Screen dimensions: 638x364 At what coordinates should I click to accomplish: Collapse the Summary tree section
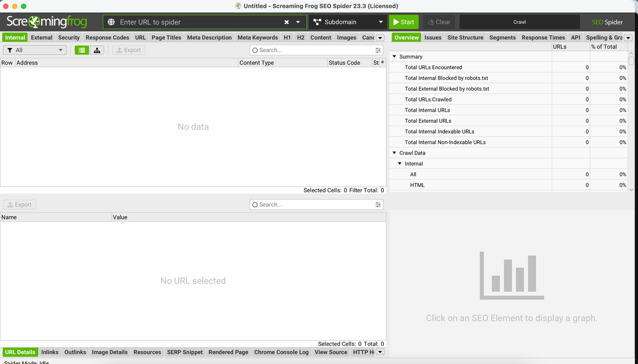pos(394,56)
